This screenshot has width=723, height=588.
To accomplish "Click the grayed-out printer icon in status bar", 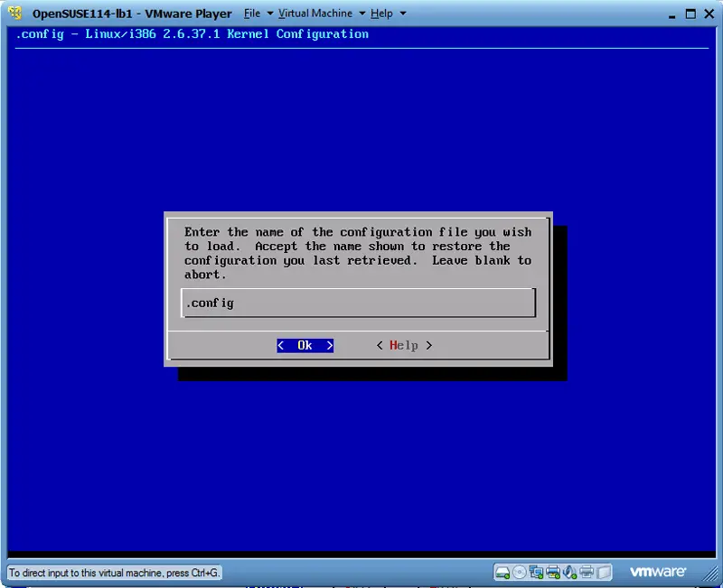I will tap(587, 572).
